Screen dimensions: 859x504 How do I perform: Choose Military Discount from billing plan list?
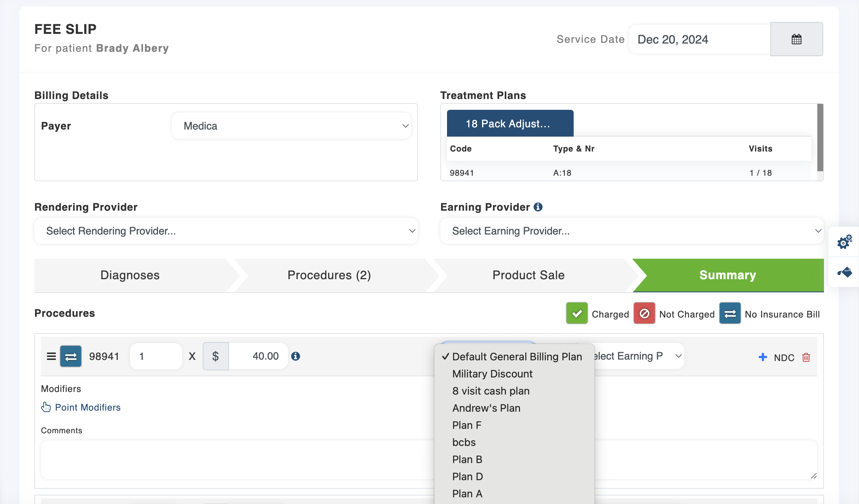[492, 374]
